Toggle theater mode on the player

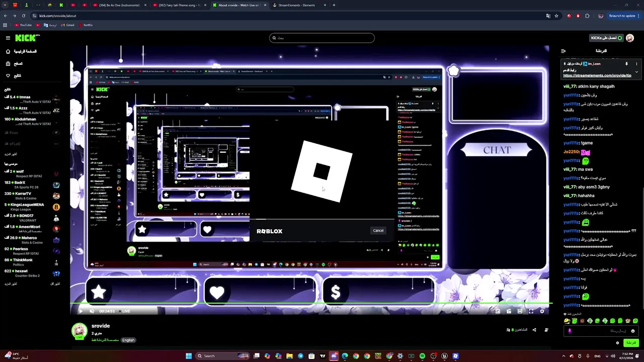520,311
